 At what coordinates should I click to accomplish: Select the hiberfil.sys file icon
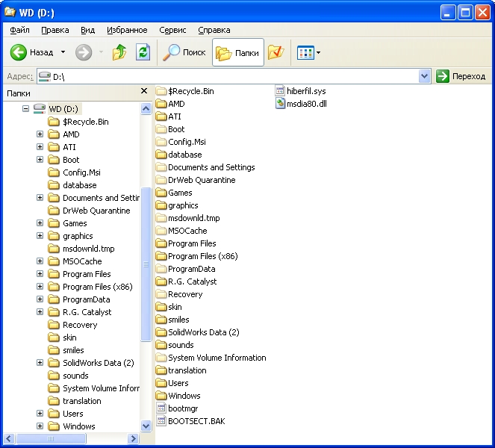[280, 91]
